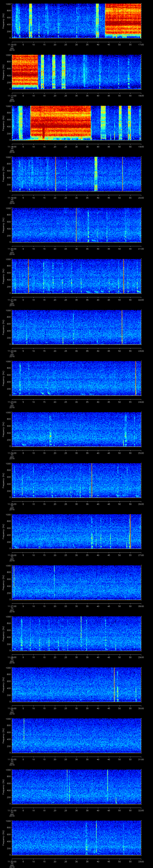The width and height of the screenshot is (153, 868).
Task: Select the spectrogram panel starting at 11:17:00
Action: (76, 72)
